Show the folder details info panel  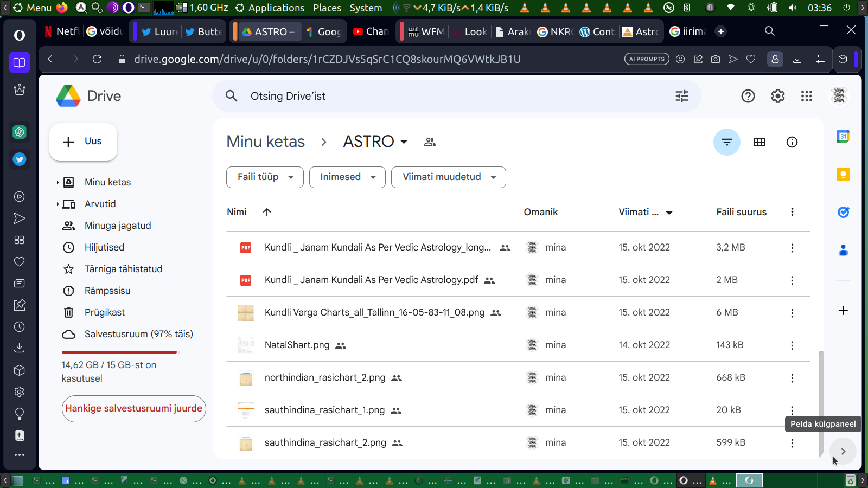[792, 142]
